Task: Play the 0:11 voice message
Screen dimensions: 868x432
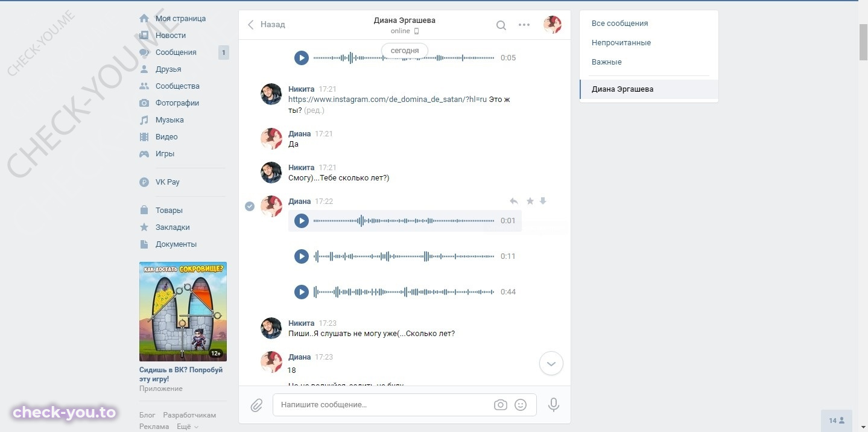Action: [302, 256]
